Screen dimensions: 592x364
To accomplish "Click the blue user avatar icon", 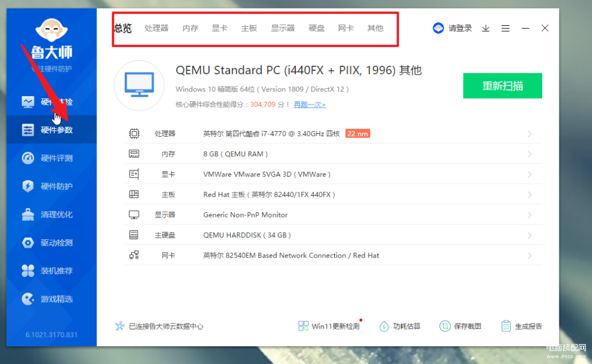I will click(438, 28).
